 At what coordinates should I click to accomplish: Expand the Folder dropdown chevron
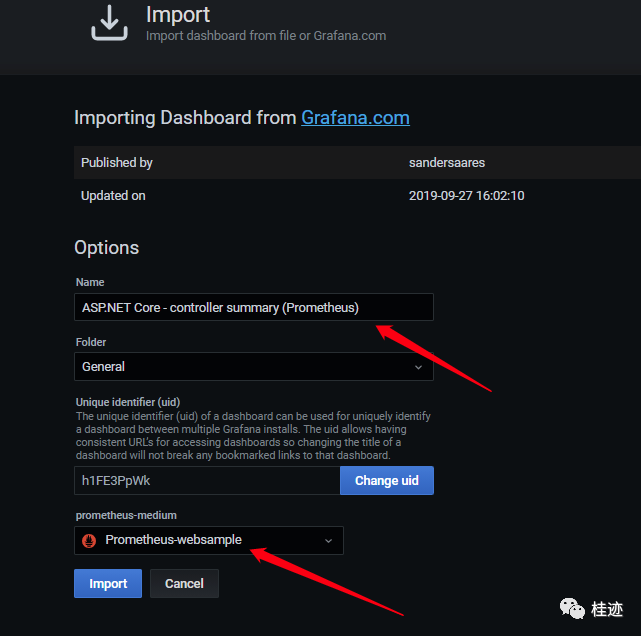coord(418,367)
